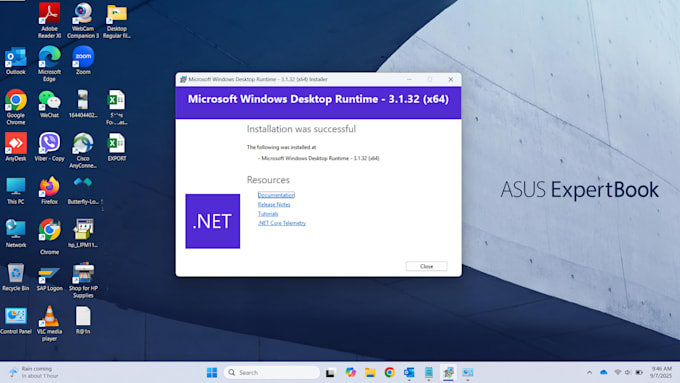Select the Recycle Bin icon
This screenshot has height=383, width=680.
pyautogui.click(x=16, y=277)
